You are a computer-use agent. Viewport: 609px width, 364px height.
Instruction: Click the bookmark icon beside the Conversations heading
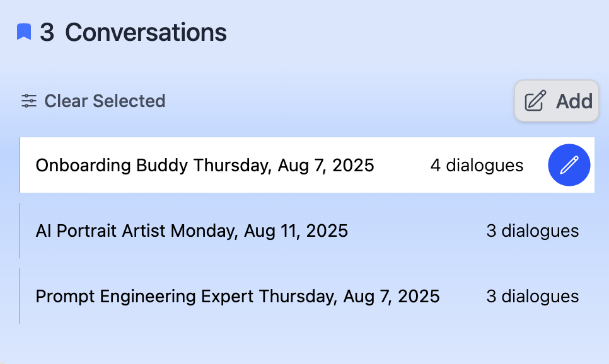[23, 31]
